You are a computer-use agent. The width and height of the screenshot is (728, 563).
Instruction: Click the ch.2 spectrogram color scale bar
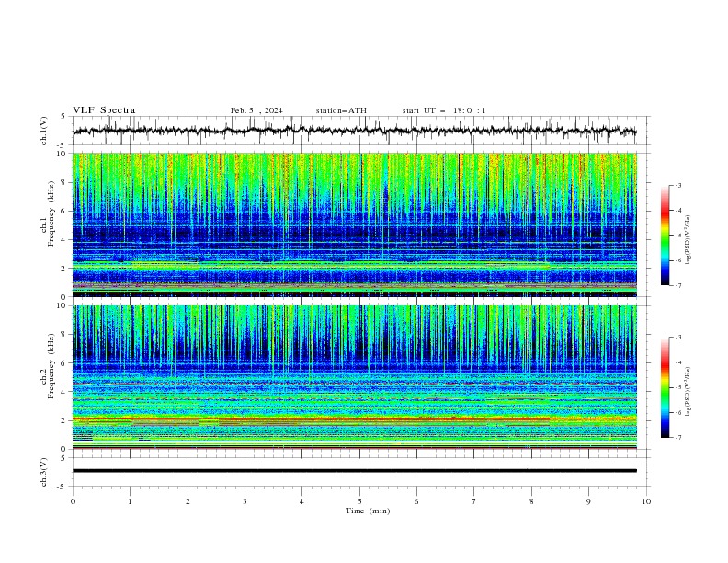pyautogui.click(x=665, y=387)
